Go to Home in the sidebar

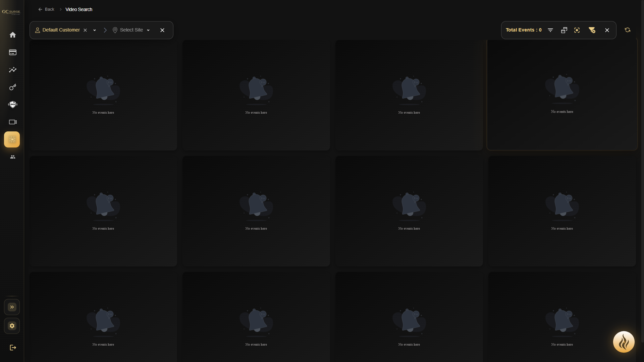(x=13, y=35)
